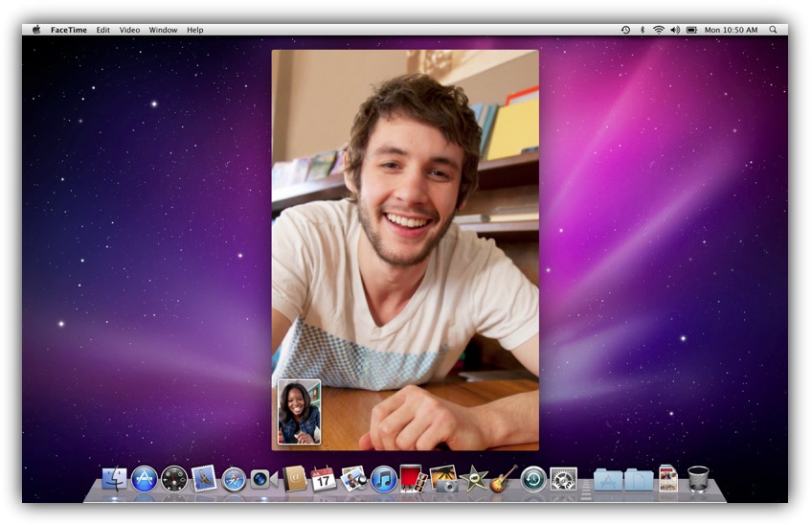Open the Mail stamp icon
Screen dimensions: 812x525
tap(204, 478)
